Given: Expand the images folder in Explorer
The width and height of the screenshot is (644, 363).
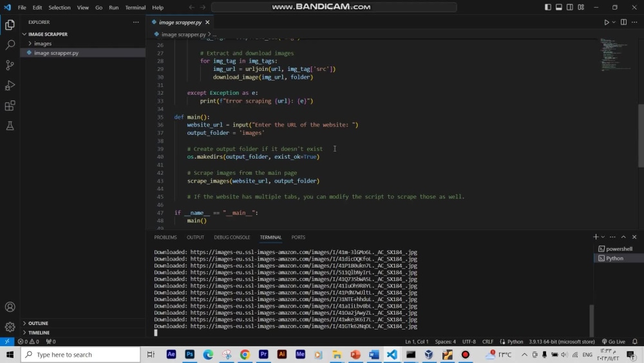Looking at the screenshot, I should 43,44.
